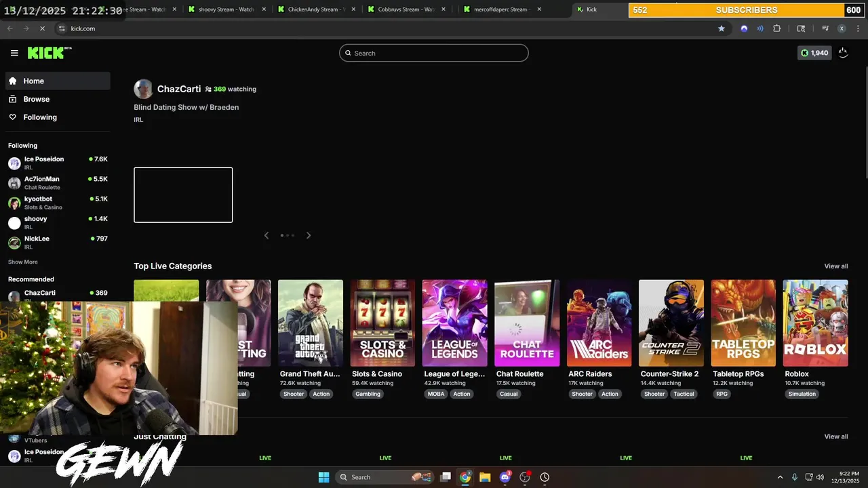Click the browser back arrow
This screenshot has width=868, height=488.
click(x=10, y=28)
